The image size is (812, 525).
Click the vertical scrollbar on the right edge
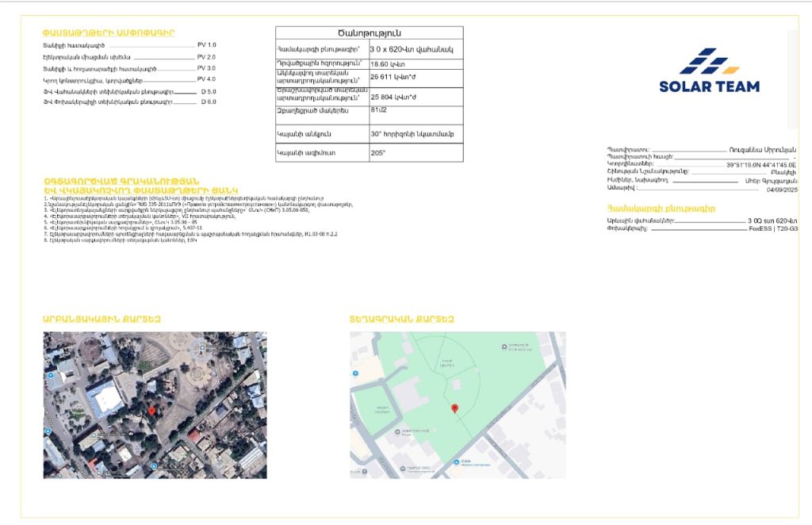tap(792, 79)
